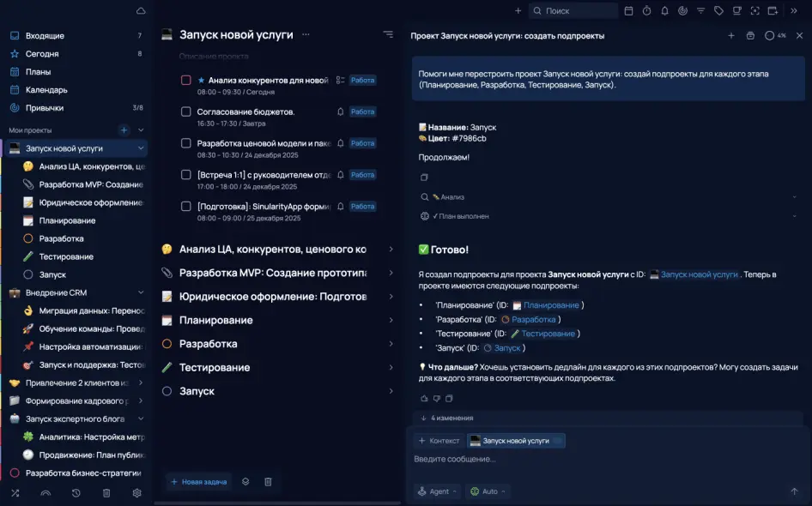Click the notifications bell in top toolbar
This screenshot has height=506, width=812.
click(664, 11)
